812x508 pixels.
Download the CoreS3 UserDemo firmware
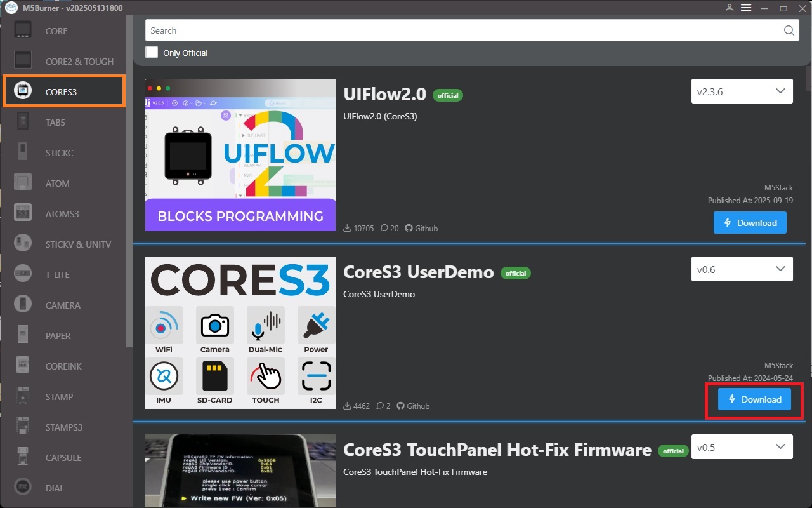pos(754,399)
